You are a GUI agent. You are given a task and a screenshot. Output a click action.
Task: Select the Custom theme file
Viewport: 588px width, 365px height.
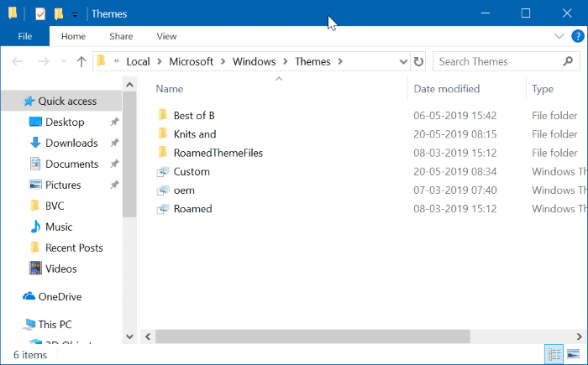pyautogui.click(x=192, y=172)
